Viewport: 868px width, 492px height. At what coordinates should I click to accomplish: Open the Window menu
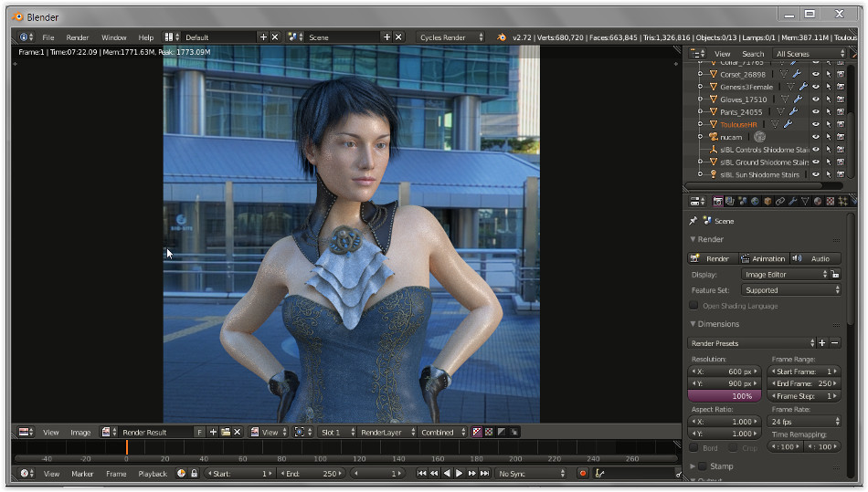pos(114,37)
